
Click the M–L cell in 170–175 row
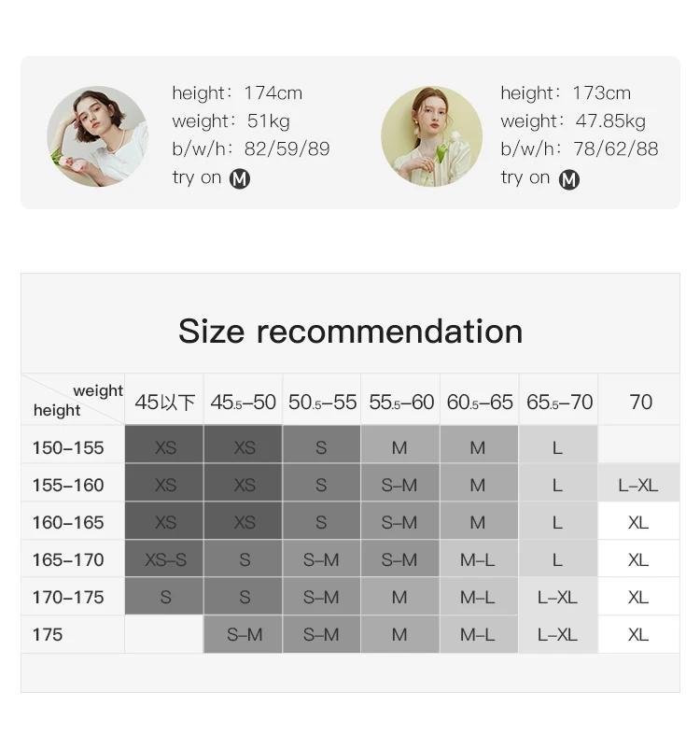pos(479,596)
